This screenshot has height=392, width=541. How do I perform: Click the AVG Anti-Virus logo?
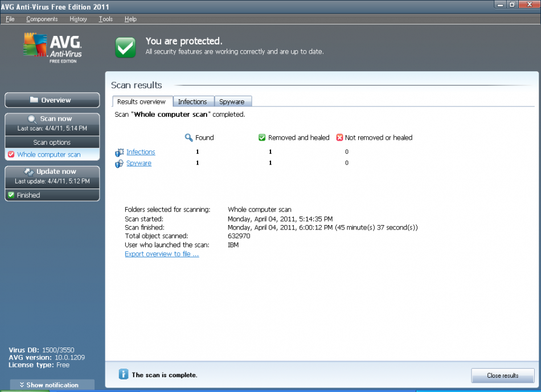52,47
